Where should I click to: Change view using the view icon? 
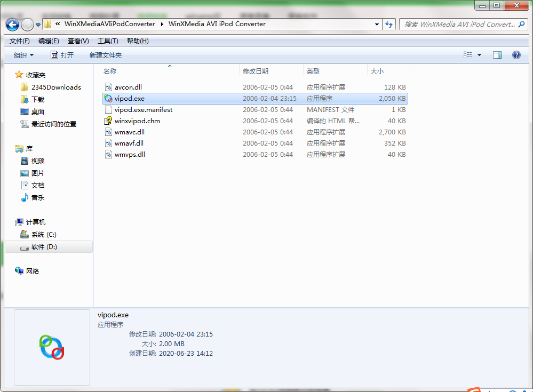(x=468, y=55)
